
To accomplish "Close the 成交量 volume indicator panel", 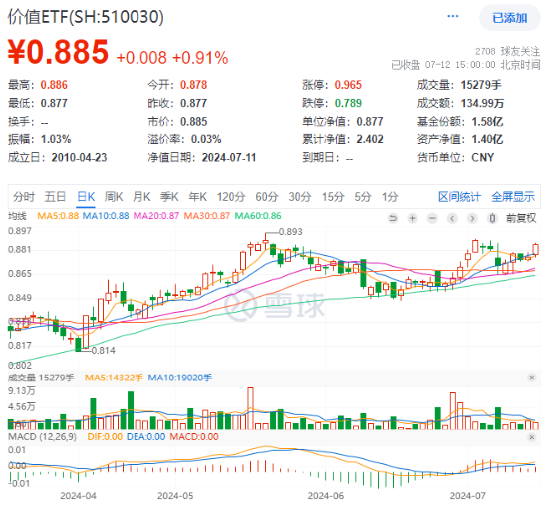I will (x=532, y=377).
